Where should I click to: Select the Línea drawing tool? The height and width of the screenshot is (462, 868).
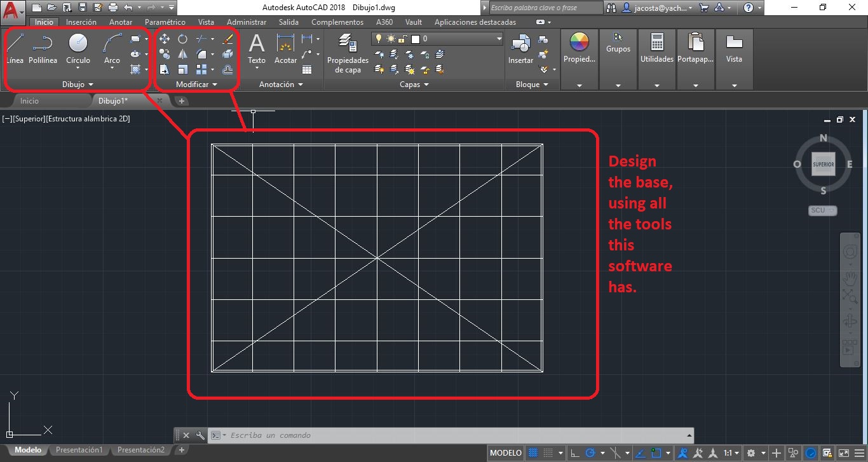(x=15, y=49)
